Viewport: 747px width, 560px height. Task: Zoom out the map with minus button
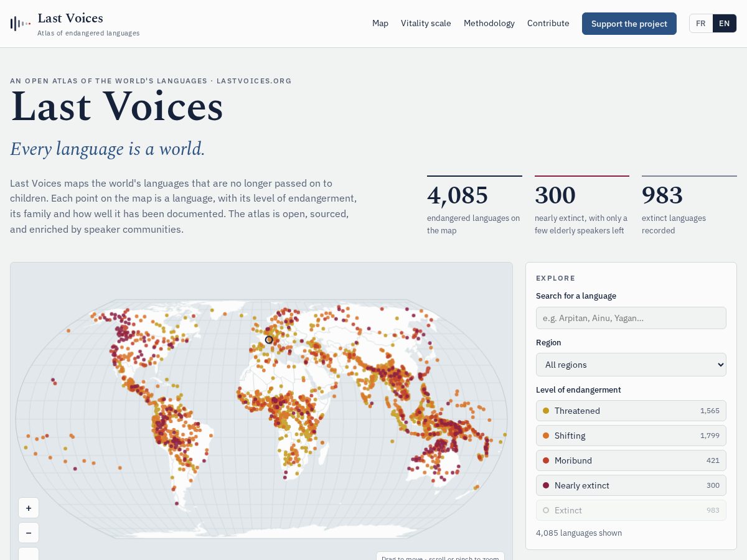coord(29,533)
